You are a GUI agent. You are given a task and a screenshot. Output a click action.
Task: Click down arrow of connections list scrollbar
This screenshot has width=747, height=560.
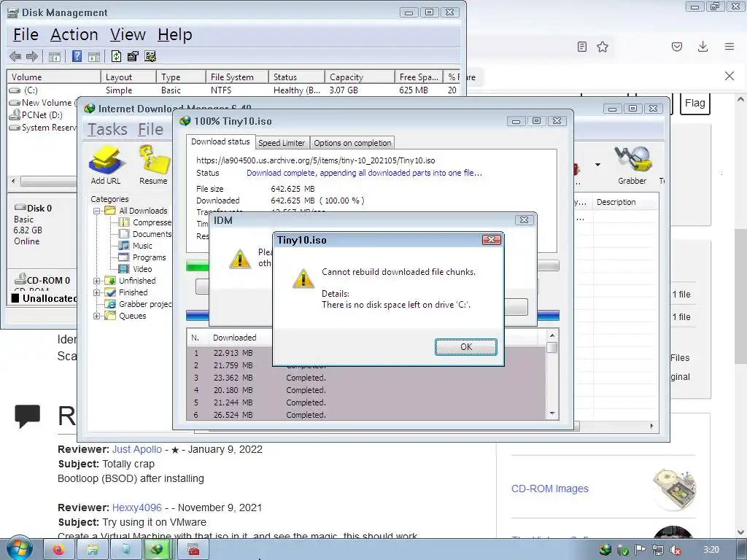(552, 413)
